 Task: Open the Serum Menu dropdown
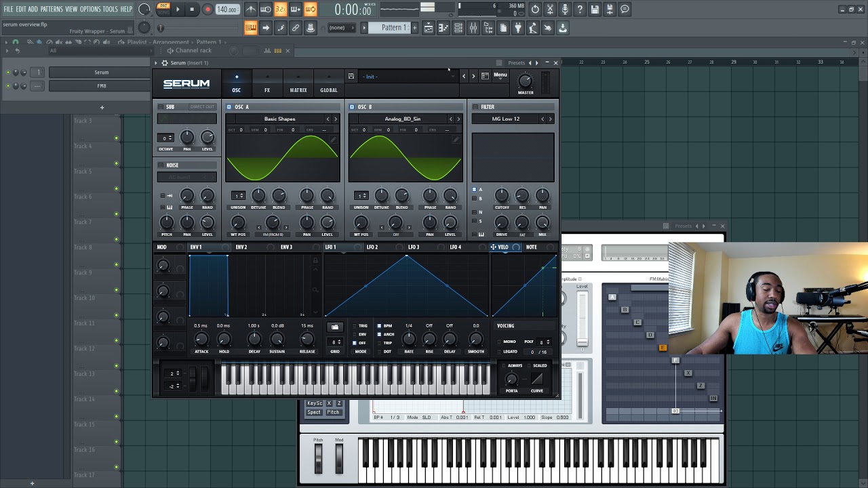click(500, 75)
